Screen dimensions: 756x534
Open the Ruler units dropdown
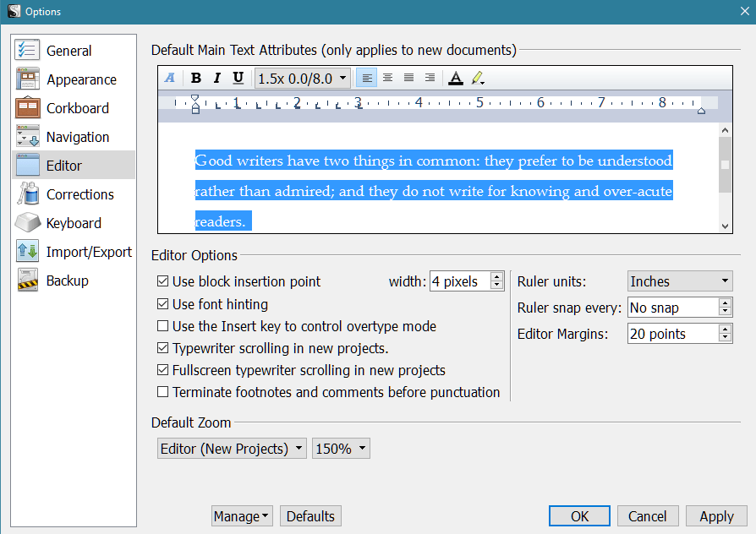680,281
